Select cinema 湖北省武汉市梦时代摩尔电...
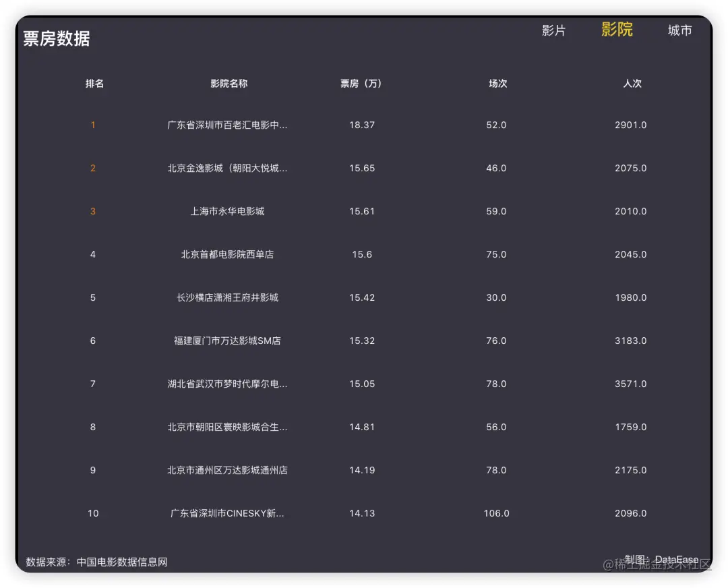 pos(227,384)
